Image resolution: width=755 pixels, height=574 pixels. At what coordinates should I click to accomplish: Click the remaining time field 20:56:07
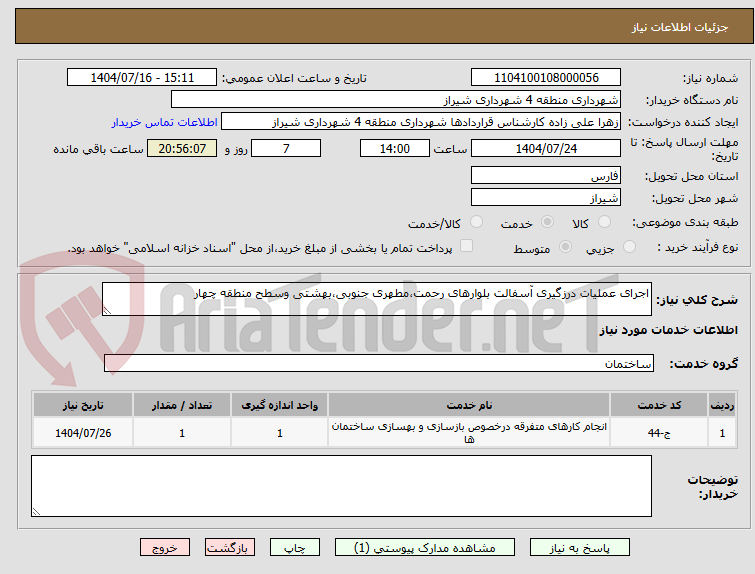(x=182, y=148)
